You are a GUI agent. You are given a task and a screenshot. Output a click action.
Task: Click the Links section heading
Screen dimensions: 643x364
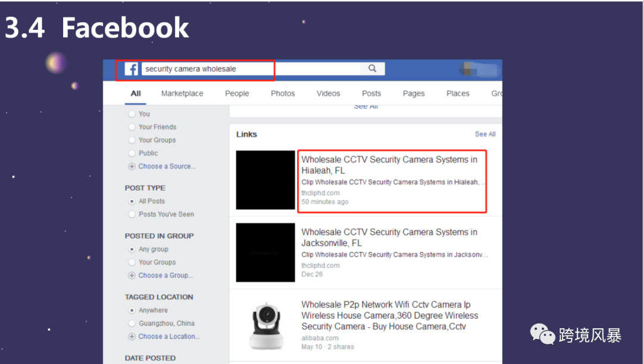[246, 134]
